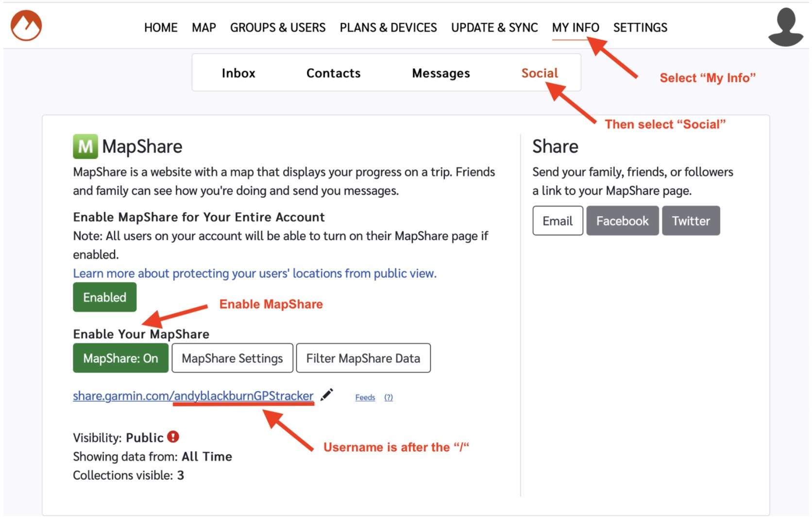Toggle the account-wide Enabled button
812x519 pixels.
click(105, 297)
